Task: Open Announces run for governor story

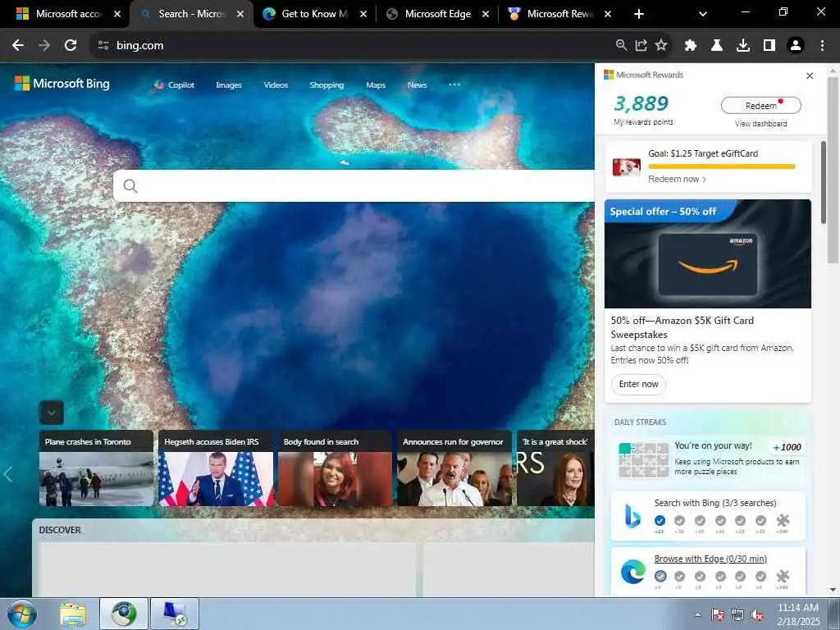Action: (454, 468)
